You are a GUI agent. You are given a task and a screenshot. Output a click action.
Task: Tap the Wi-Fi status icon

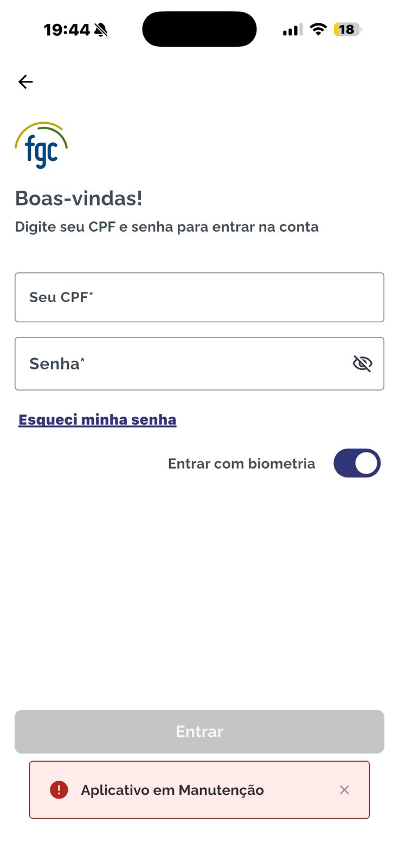318,29
